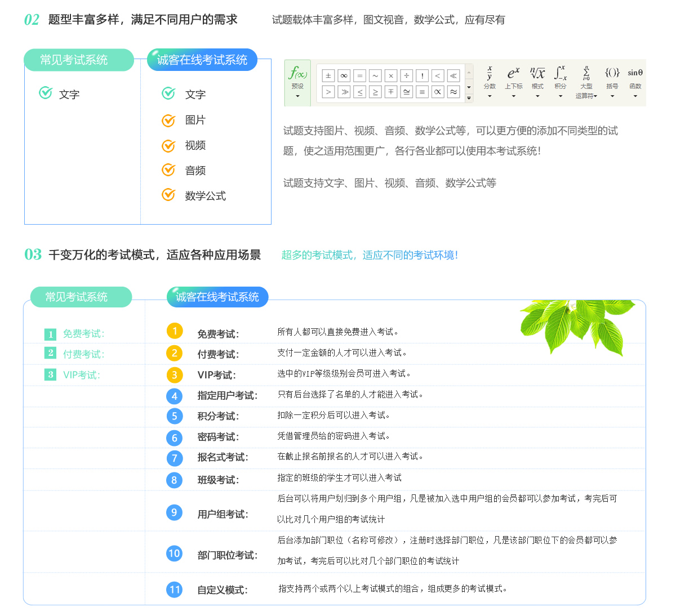Insert the much-greater-than ≫ symbol

[344, 91]
